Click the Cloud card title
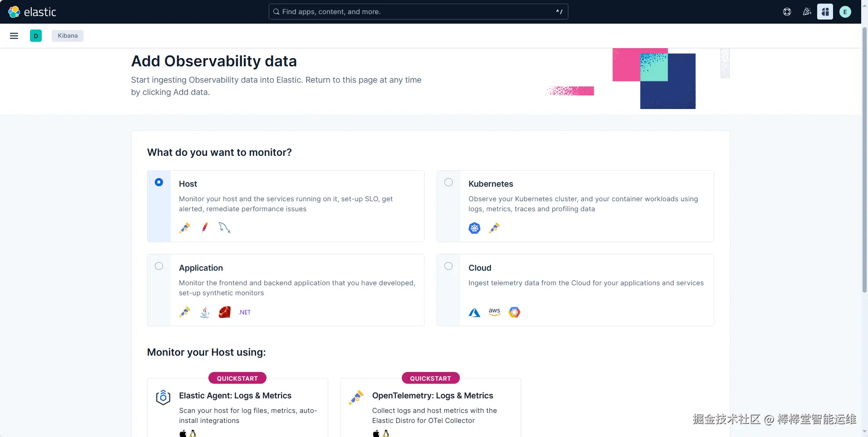This screenshot has width=868, height=437. [x=480, y=268]
